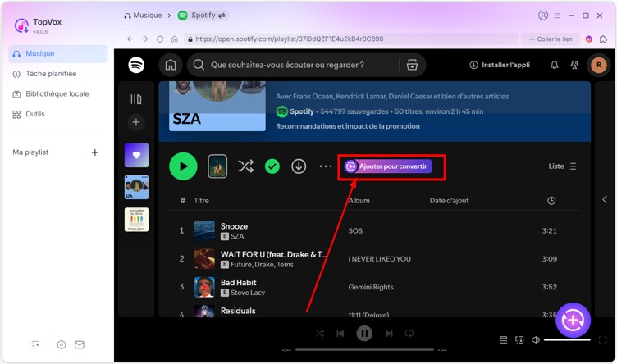Pause playback in player bar

(364, 334)
